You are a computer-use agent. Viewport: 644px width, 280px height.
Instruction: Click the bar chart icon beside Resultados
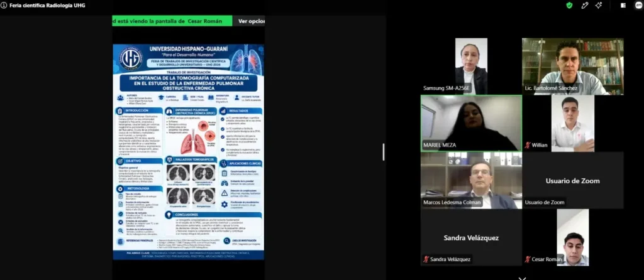[223, 111]
